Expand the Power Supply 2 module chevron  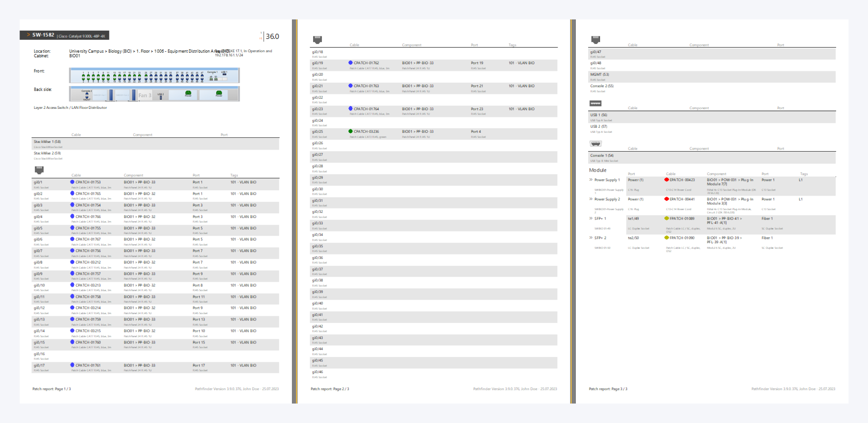pyautogui.click(x=591, y=199)
